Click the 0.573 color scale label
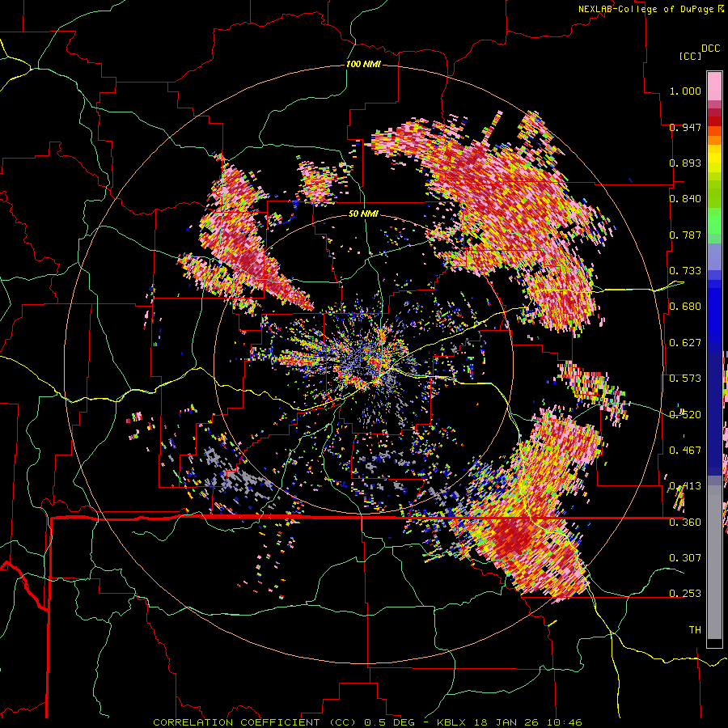This screenshot has height=728, width=728. click(685, 379)
